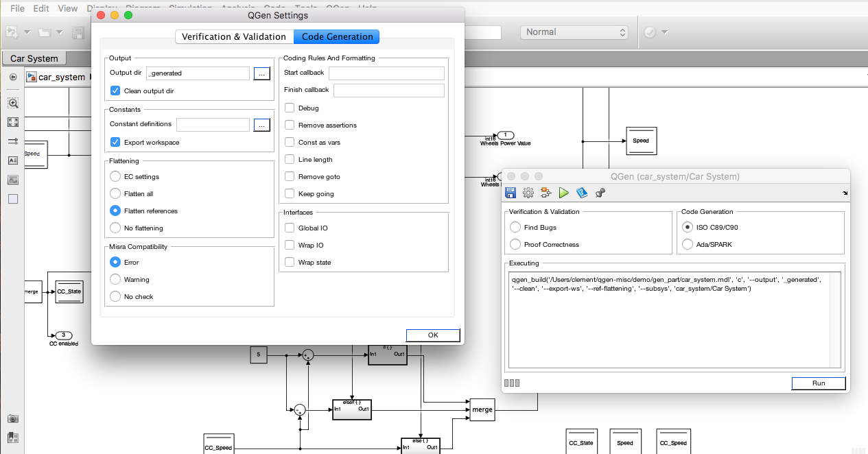The width and height of the screenshot is (868, 454).
Task: Enable the Debug checkbox
Action: [x=290, y=108]
